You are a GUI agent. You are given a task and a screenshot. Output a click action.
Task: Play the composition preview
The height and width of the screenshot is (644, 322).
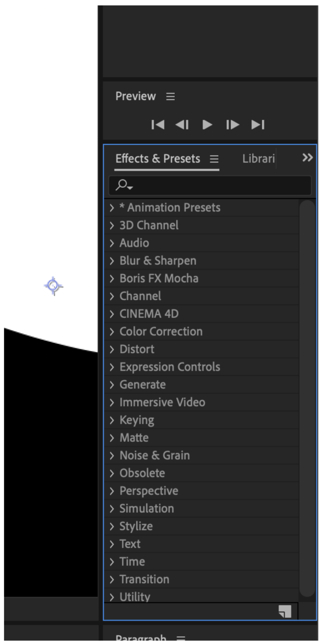207,125
